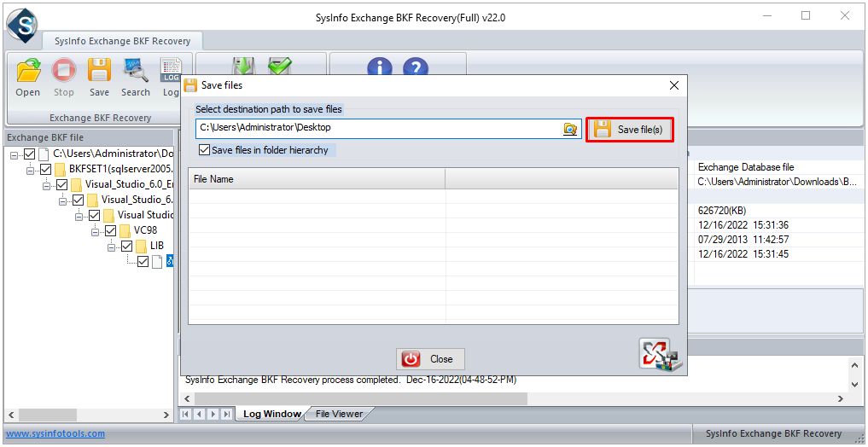Click the 07/29/2013 11:42:57 date value

tap(743, 240)
